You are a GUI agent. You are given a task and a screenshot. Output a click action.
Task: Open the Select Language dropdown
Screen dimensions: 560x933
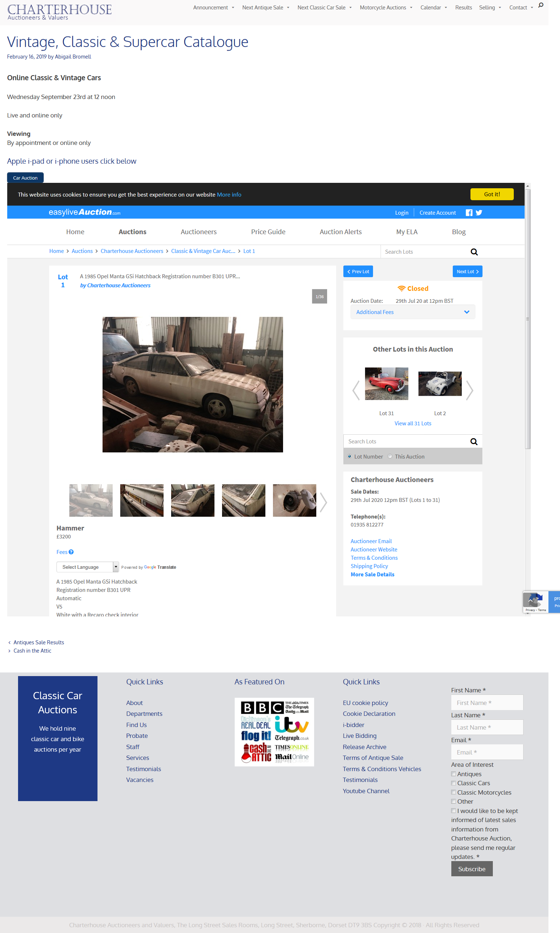click(x=87, y=567)
